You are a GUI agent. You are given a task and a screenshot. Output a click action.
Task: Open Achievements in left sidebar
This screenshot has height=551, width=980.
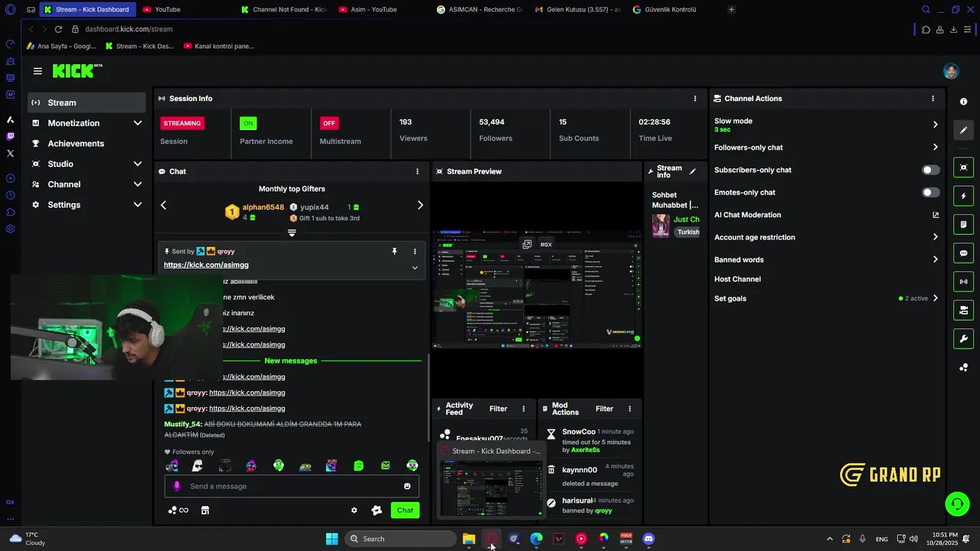point(76,144)
